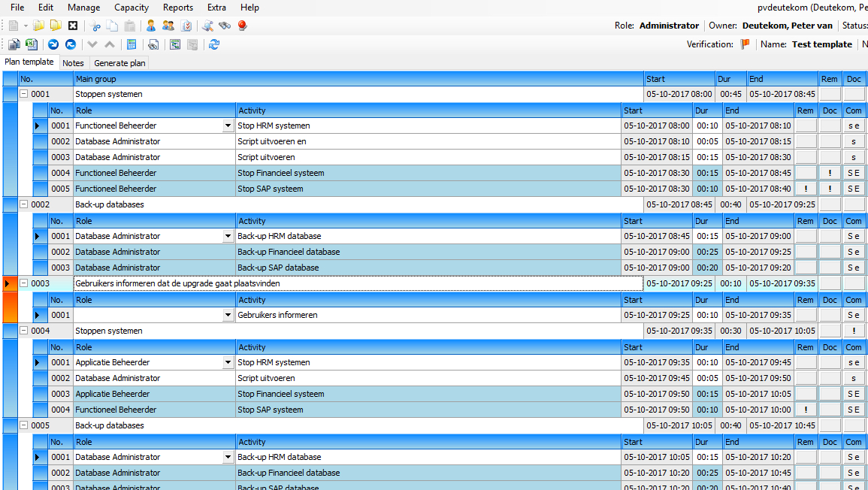868x490 pixels.
Task: Click the Copy pages icon
Action: [x=113, y=26]
